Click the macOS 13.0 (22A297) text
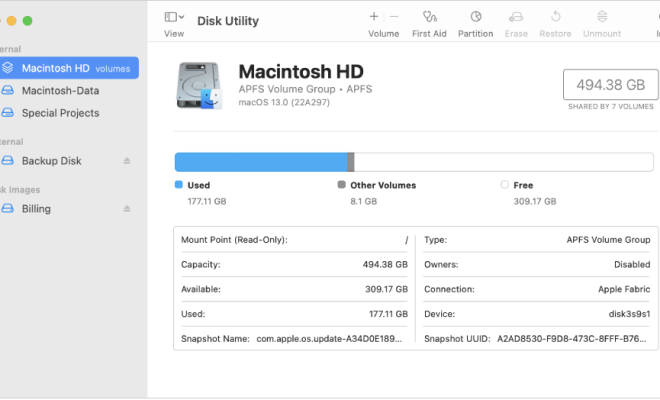Screen dimensions: 660x400 284,102
